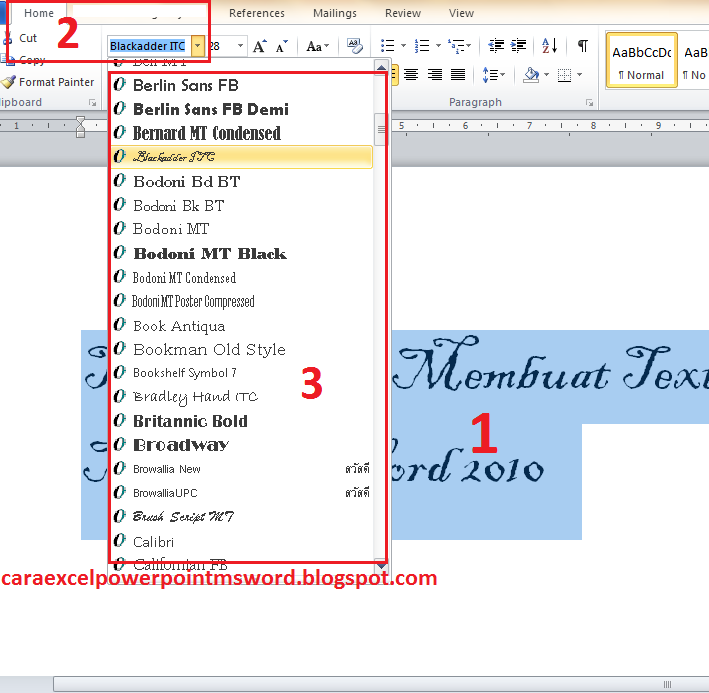Choose Browallia New font
Image resolution: width=709 pixels, height=693 pixels.
click(242, 469)
